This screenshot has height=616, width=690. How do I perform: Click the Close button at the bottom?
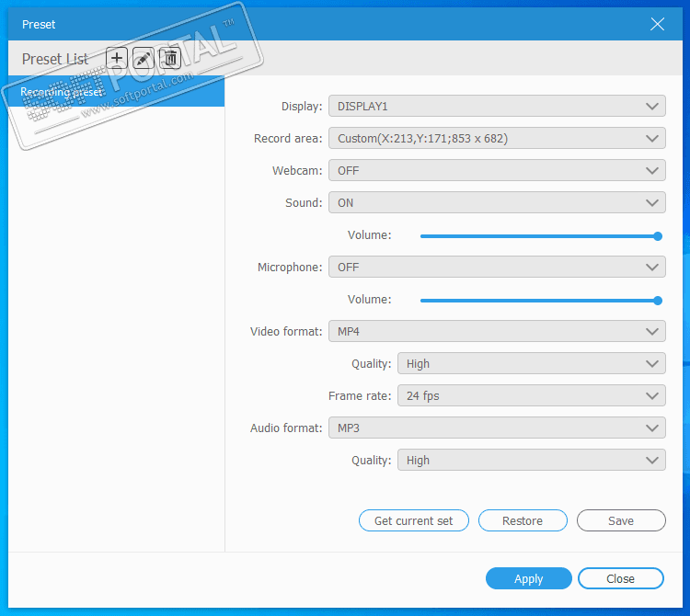[x=620, y=578]
